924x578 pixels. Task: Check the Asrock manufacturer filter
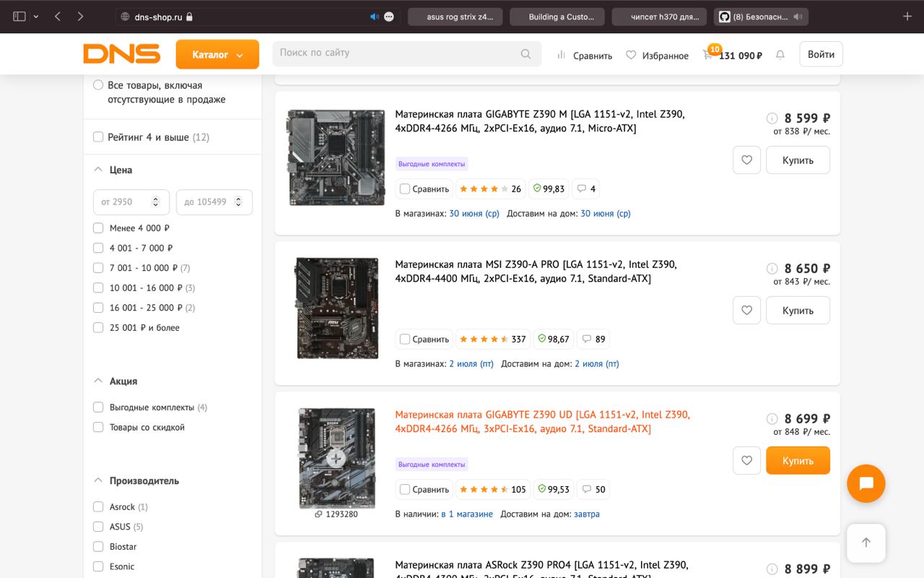[x=98, y=506]
